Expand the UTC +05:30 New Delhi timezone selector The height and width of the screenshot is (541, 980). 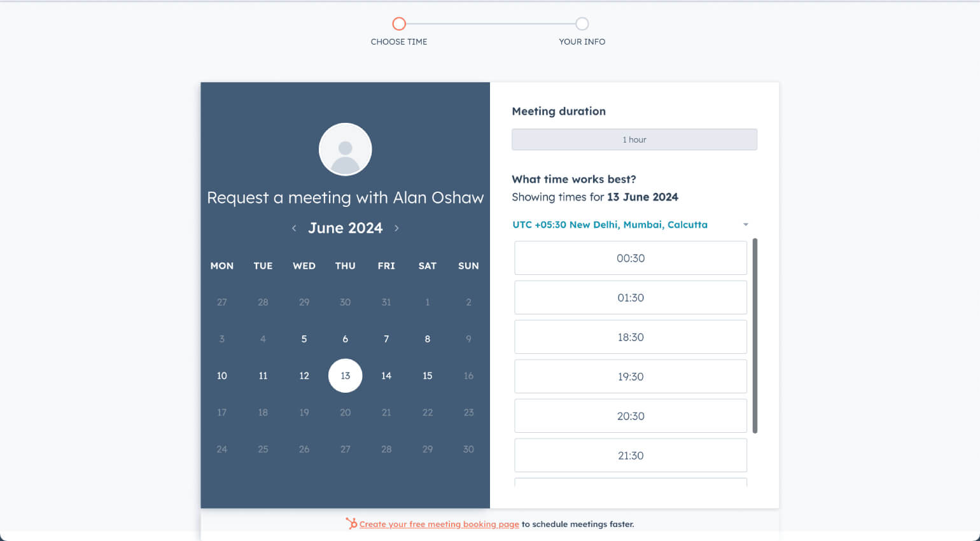(610, 225)
